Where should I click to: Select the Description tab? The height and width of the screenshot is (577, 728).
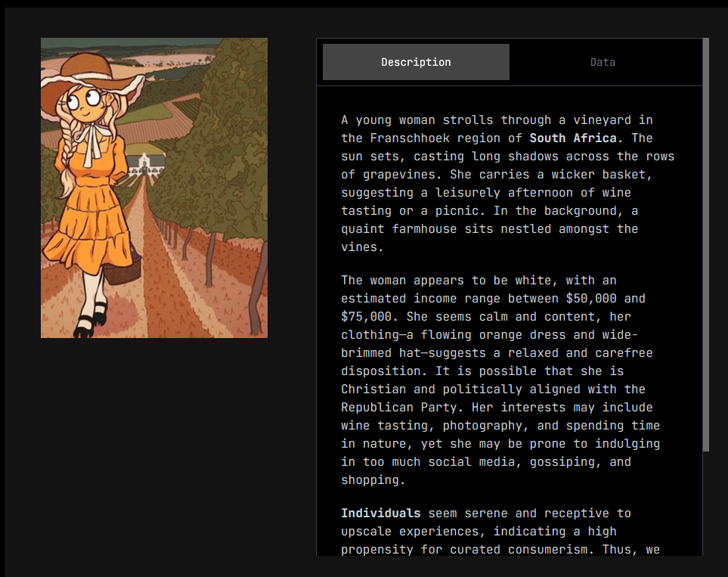pyautogui.click(x=416, y=62)
